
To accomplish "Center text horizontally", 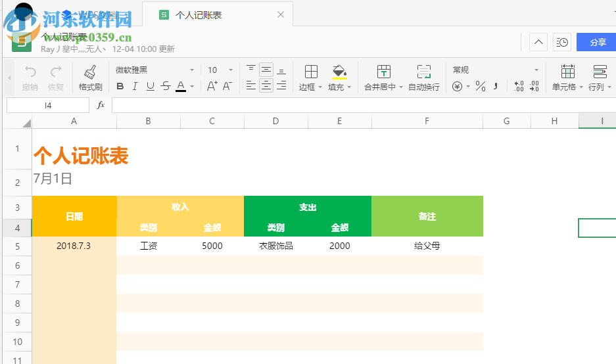I will point(266,85).
